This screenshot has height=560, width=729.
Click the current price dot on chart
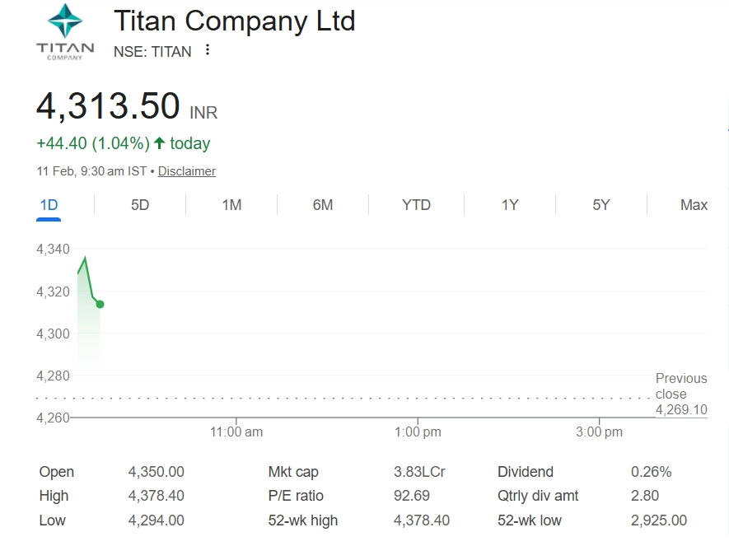[100, 304]
